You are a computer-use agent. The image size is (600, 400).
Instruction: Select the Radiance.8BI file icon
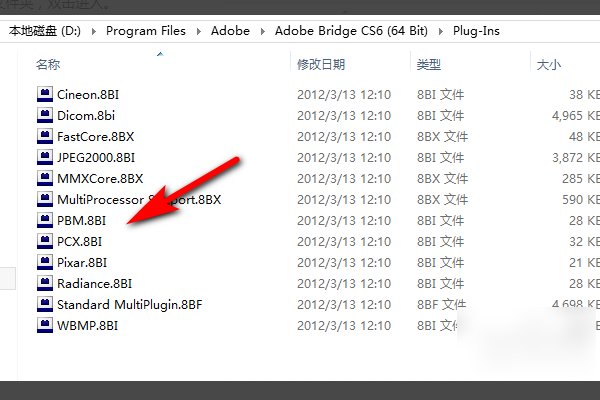coord(44,284)
